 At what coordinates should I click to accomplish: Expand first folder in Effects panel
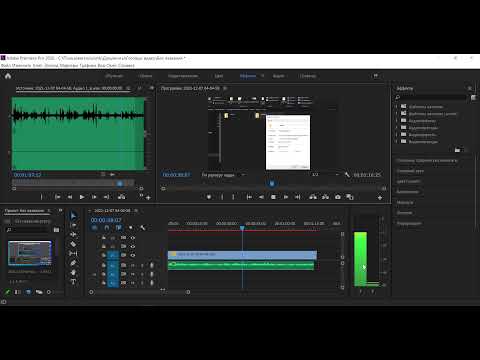tap(397, 106)
